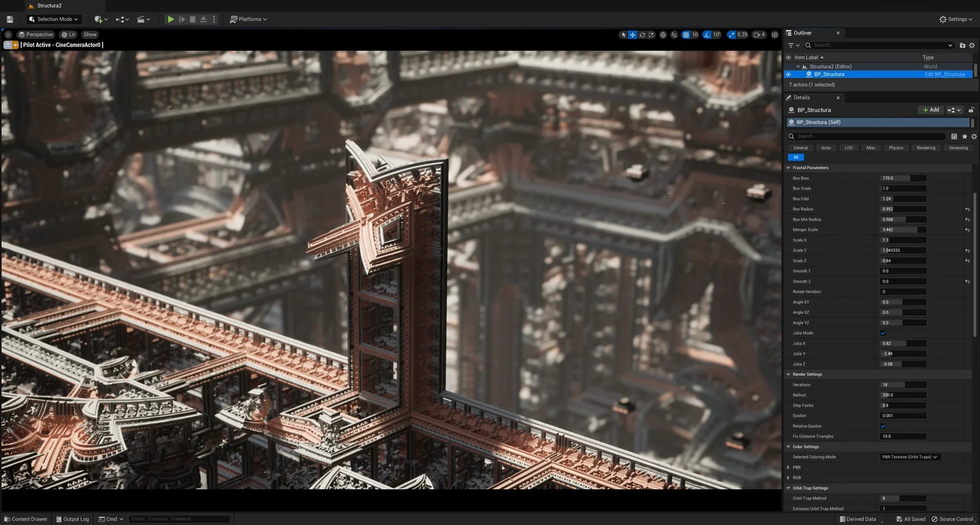
Task: Collapse the Fractal Parameters section
Action: [788, 168]
